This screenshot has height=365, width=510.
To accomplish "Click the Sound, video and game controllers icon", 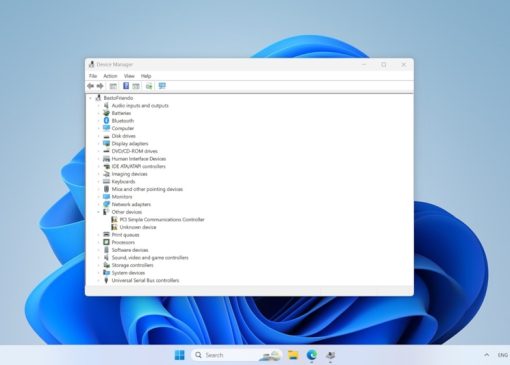I will tap(106, 257).
